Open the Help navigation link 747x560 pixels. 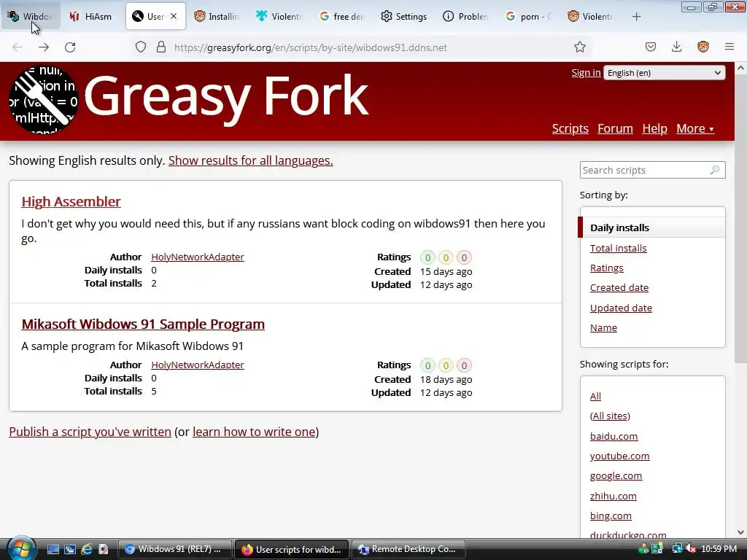(x=654, y=128)
